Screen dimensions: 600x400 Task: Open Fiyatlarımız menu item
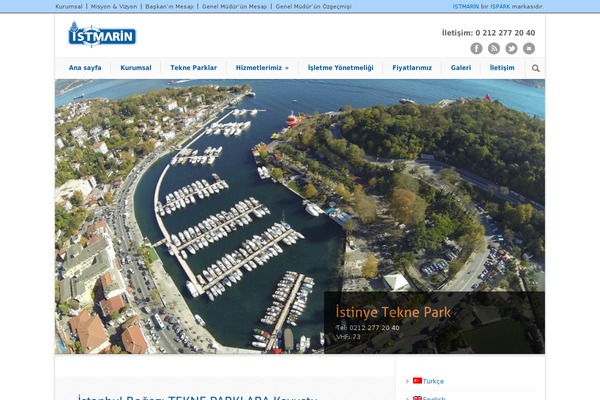(x=412, y=68)
